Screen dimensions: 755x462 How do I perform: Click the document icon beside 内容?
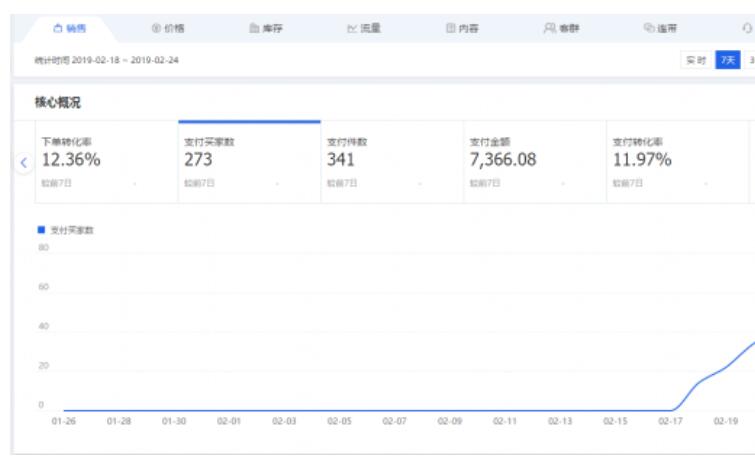[x=450, y=30]
